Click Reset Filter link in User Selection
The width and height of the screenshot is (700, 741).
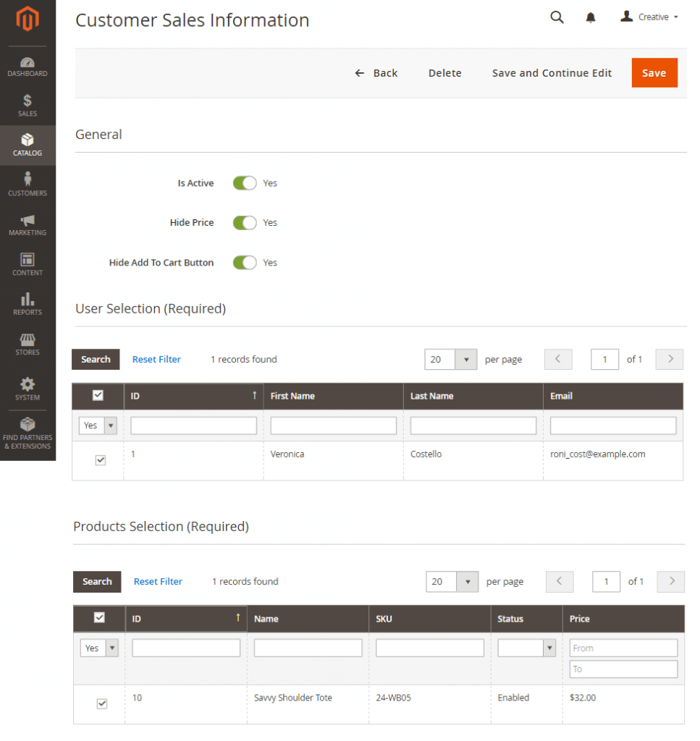point(156,360)
